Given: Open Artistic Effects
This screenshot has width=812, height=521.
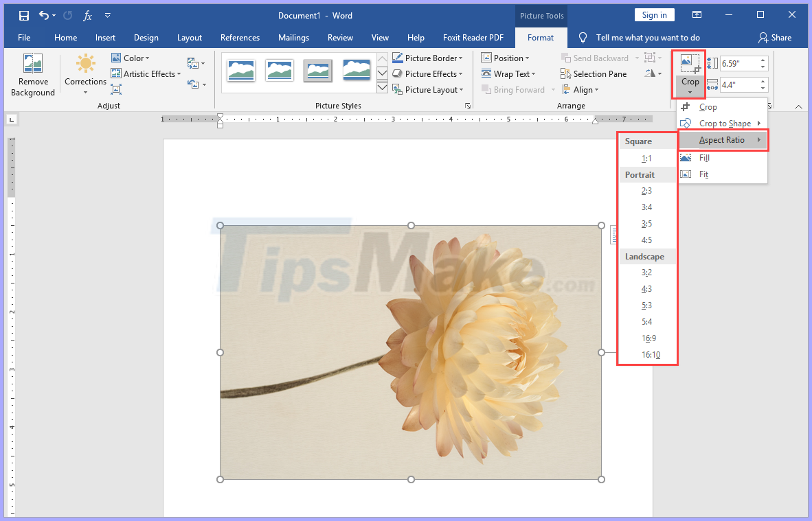Looking at the screenshot, I should coord(146,73).
